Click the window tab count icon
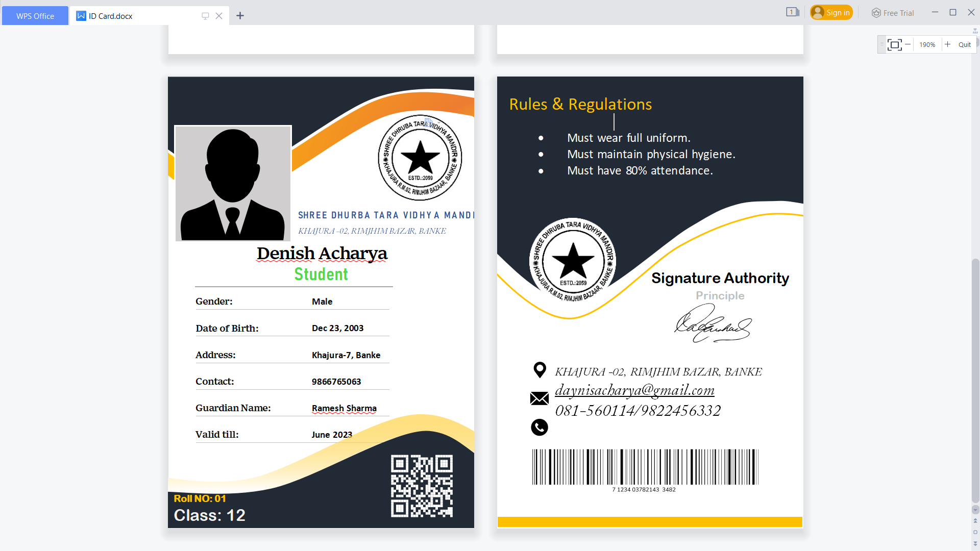Screen dimensions: 980x551 tap(792, 12)
